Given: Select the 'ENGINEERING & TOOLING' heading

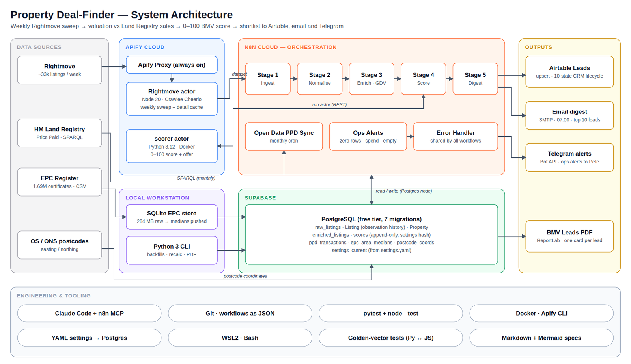Looking at the screenshot, I should click(54, 296).
